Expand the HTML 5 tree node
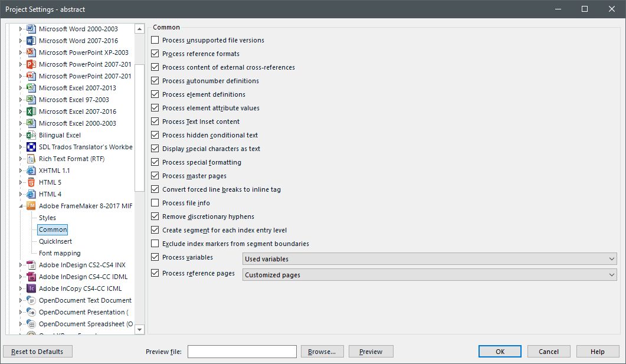This screenshot has height=364, width=626. tap(21, 182)
